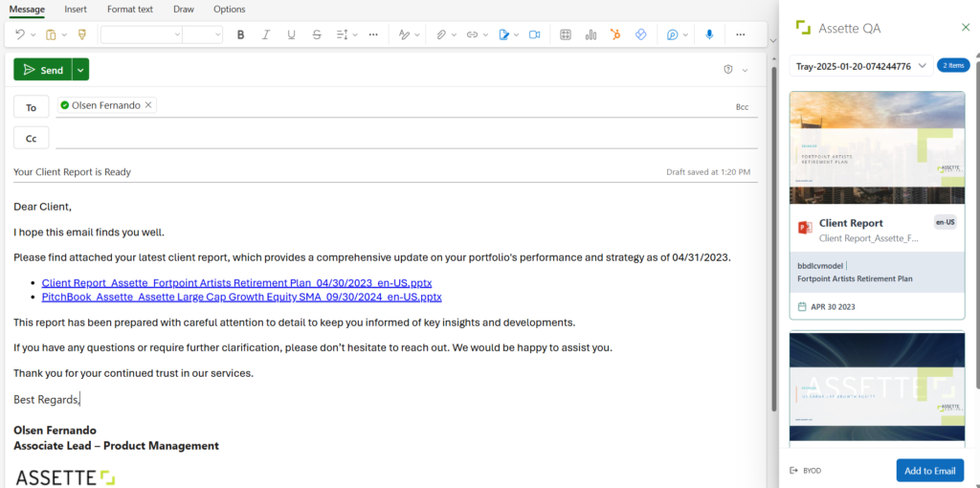Click the Format Painter icon
Viewport: 980px width, 488px height.
point(81,34)
